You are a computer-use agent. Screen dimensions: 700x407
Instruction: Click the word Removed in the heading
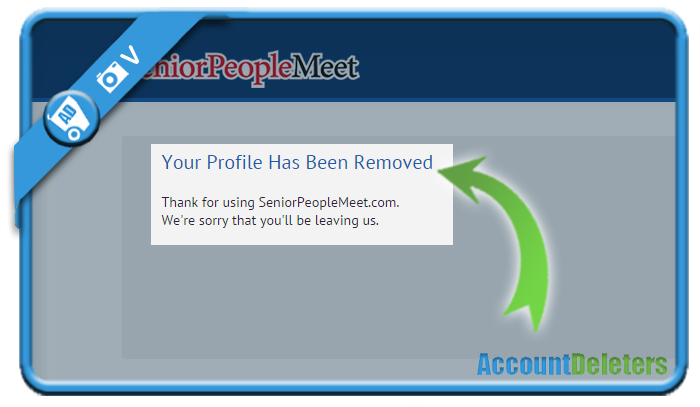[393, 162]
